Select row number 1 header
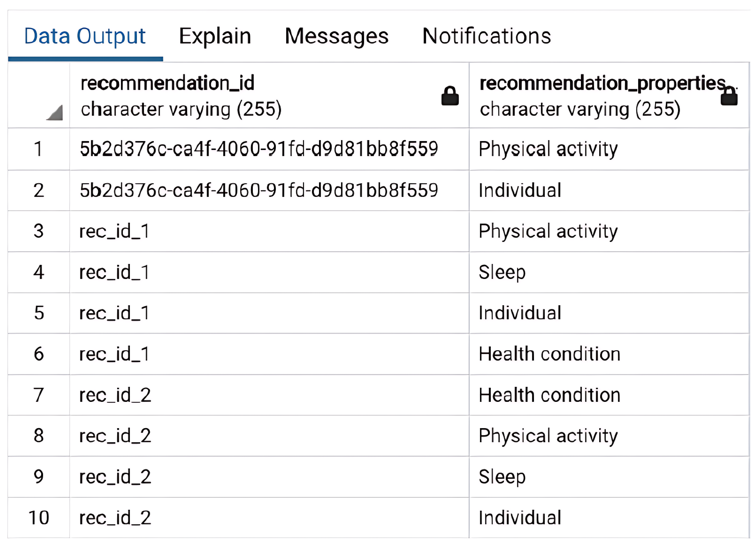The height and width of the screenshot is (544, 756). [x=38, y=149]
